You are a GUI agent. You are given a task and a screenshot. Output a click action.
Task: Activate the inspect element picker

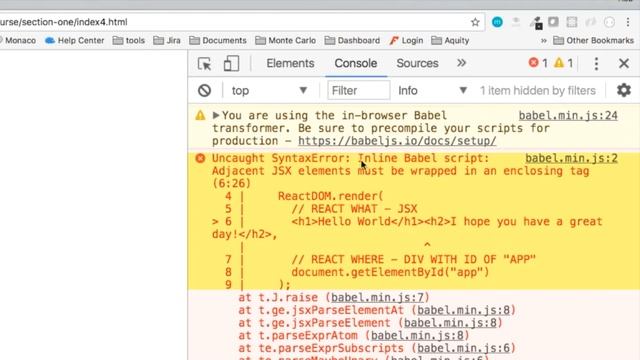point(204,64)
